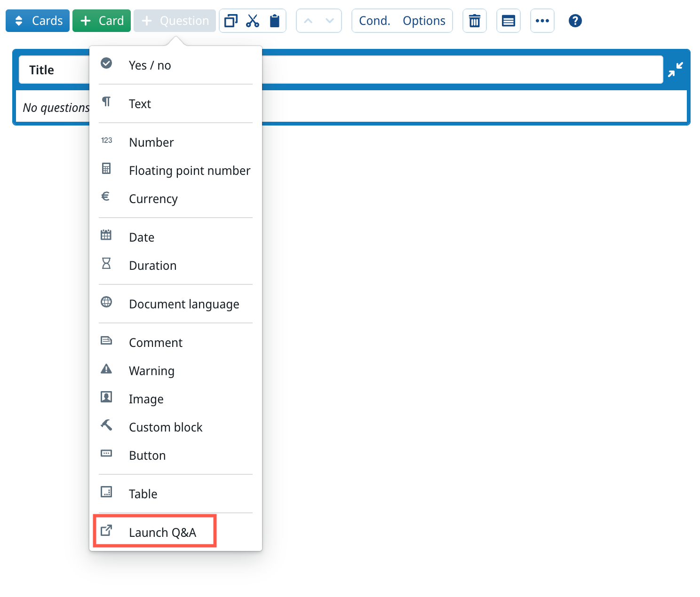
Task: Click the clipboard paste icon
Action: point(275,21)
